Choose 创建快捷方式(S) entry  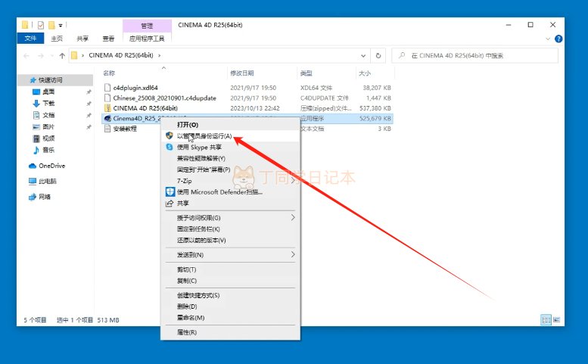(198, 295)
